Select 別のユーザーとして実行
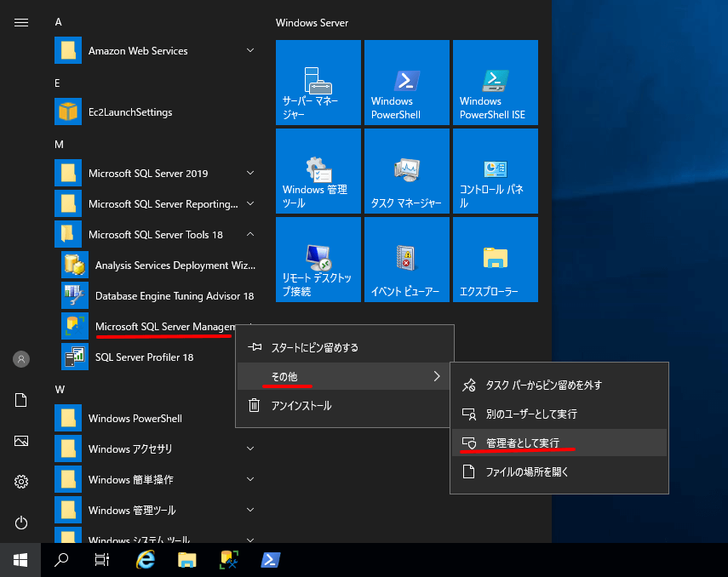 (559, 414)
